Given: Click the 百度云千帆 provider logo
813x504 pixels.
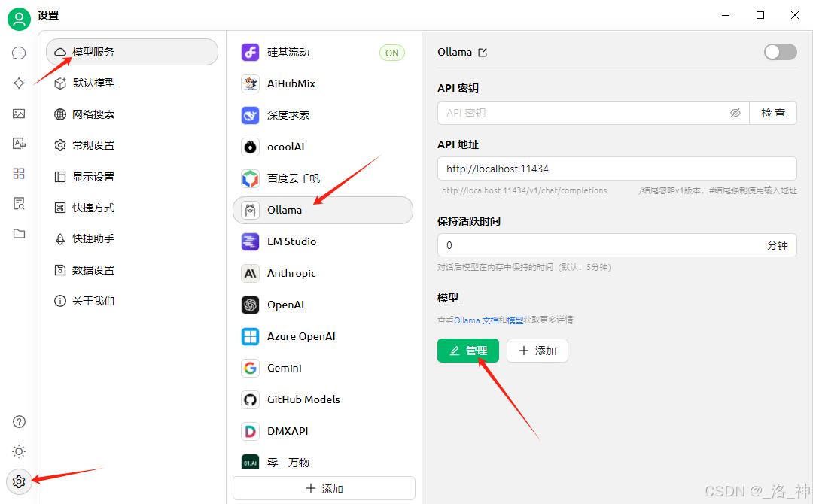Looking at the screenshot, I should [251, 179].
